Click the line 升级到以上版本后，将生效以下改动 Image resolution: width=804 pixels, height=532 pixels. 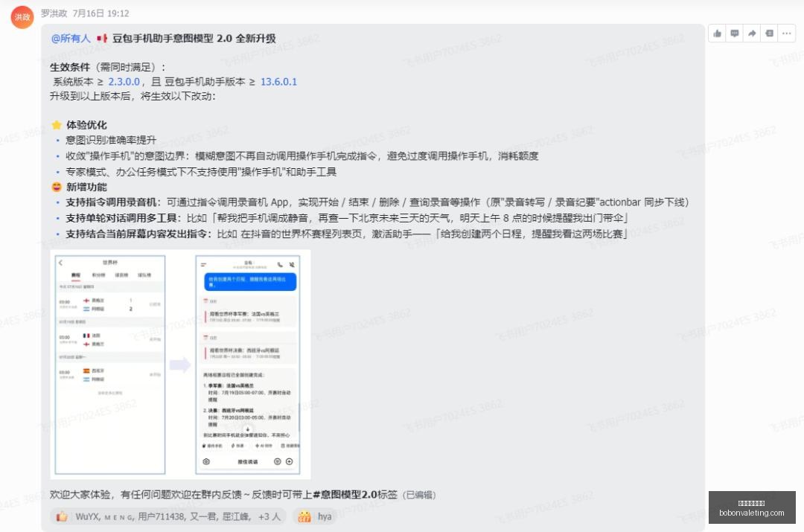point(133,96)
